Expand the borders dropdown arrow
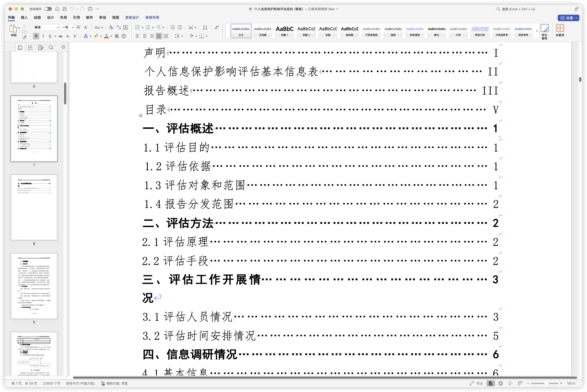Viewport: 587px width, 392px height. (x=207, y=36)
